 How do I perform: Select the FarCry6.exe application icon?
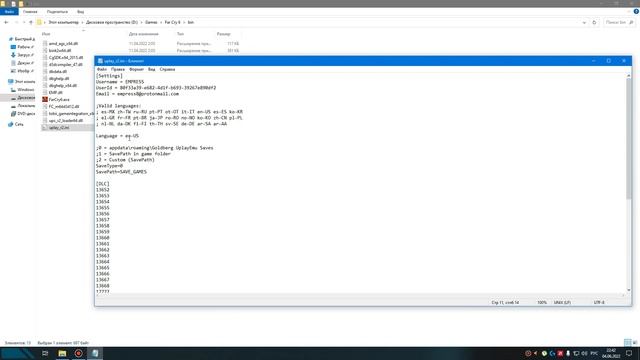pos(45,100)
